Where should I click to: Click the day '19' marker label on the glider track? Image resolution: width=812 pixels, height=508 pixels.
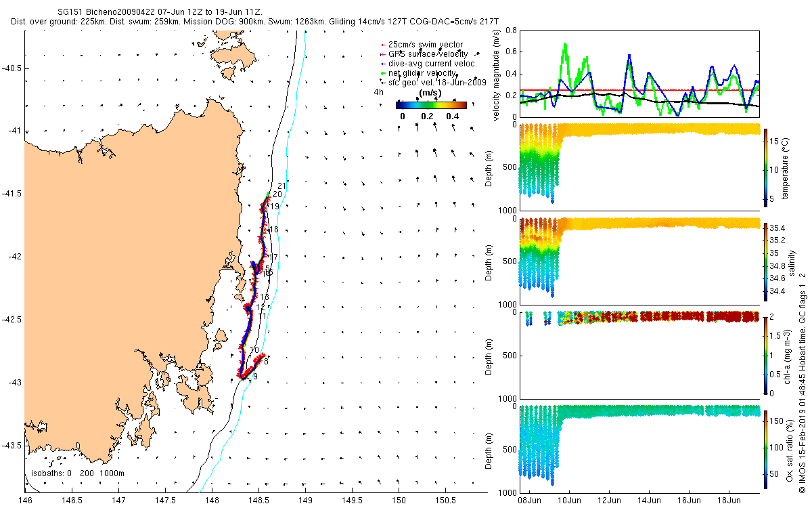pyautogui.click(x=275, y=206)
